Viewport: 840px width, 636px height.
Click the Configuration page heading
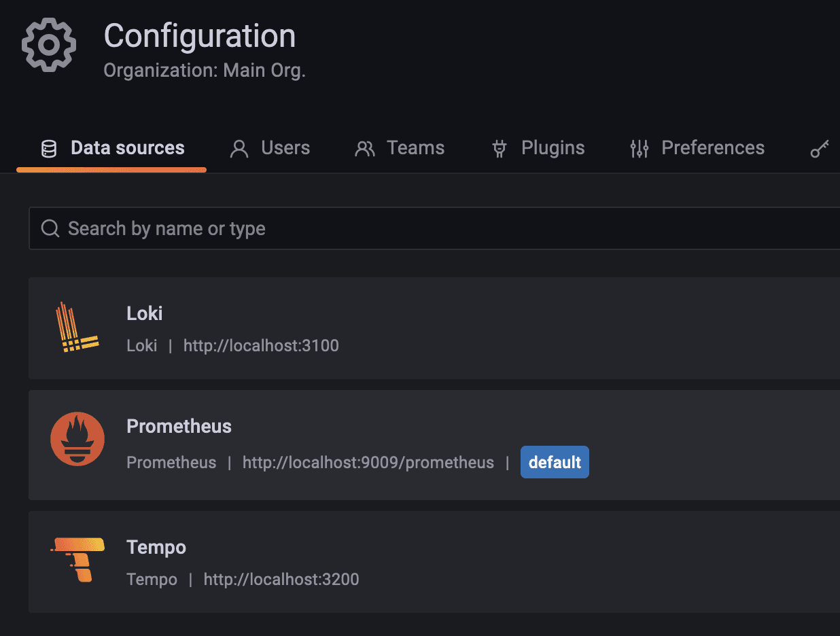coord(200,36)
